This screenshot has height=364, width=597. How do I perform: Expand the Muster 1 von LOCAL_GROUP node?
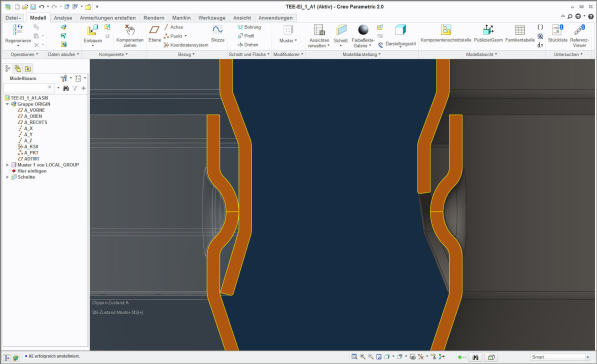point(7,165)
